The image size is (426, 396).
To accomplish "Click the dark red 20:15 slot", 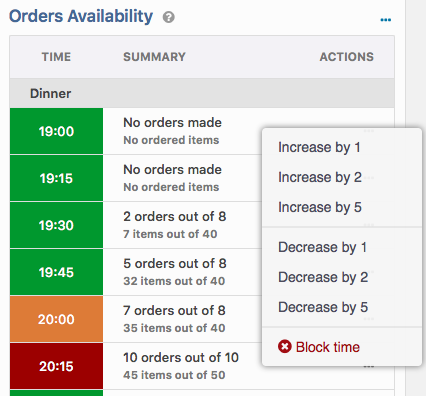I will 56,366.
